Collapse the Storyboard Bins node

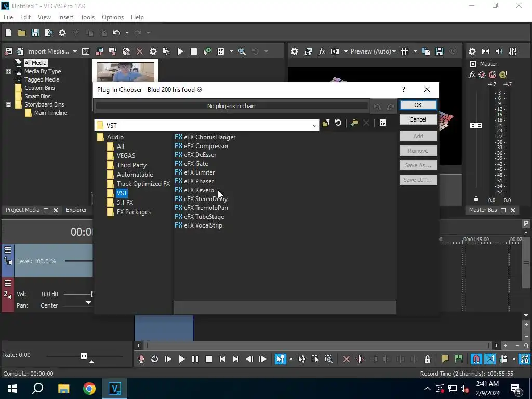coord(8,104)
